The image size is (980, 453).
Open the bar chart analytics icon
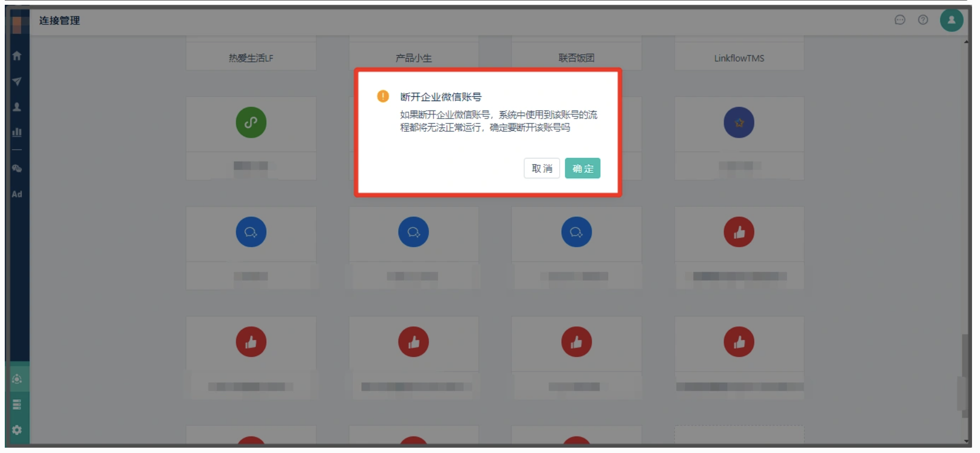pyautogui.click(x=17, y=132)
